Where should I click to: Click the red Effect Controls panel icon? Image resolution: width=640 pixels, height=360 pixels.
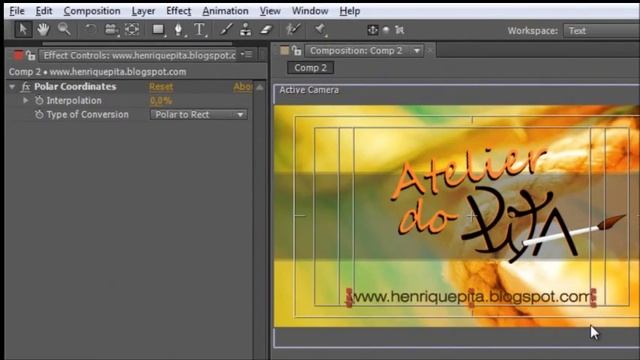coord(18,55)
